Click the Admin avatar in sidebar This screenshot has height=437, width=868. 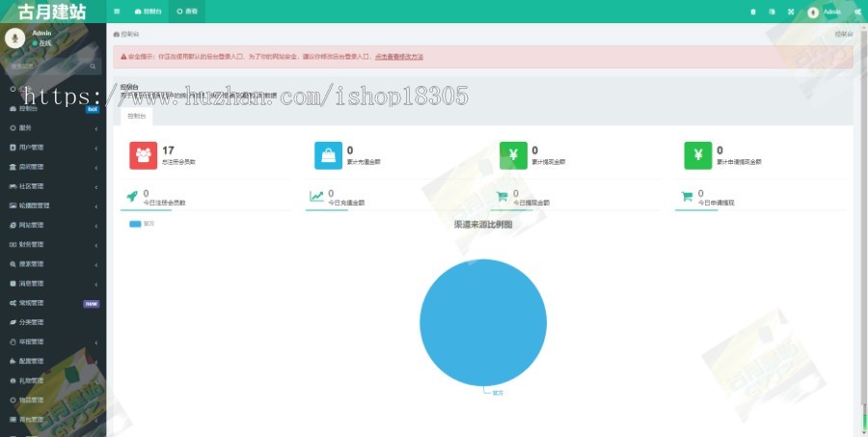coord(14,38)
